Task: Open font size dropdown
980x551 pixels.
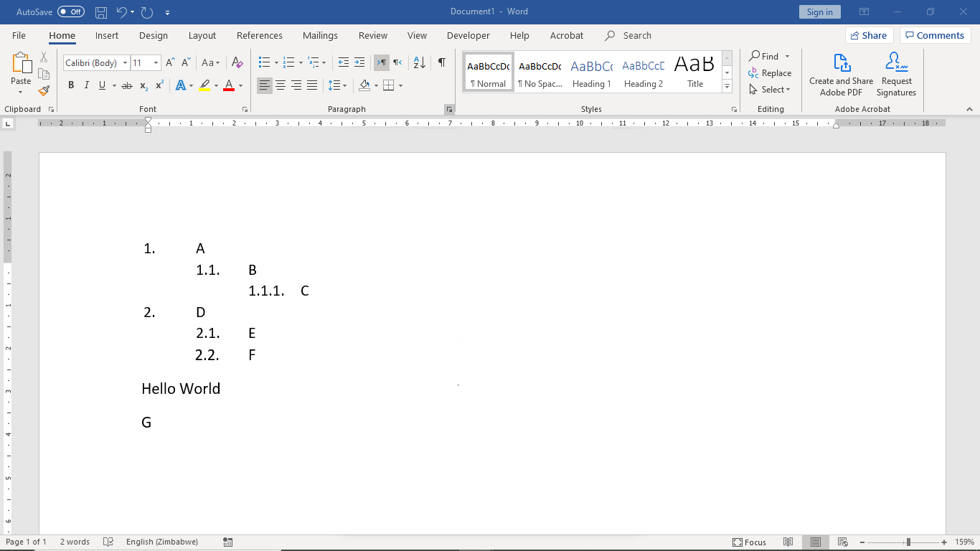Action: [156, 63]
